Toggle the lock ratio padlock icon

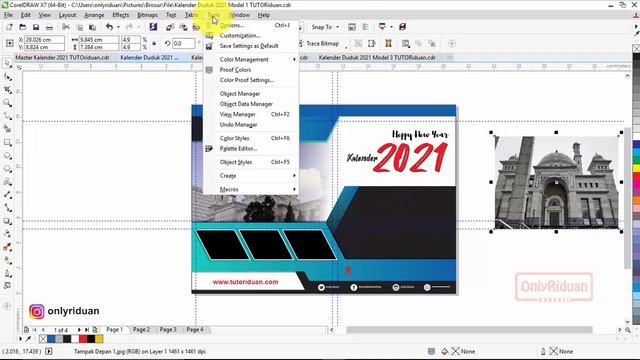154,43
